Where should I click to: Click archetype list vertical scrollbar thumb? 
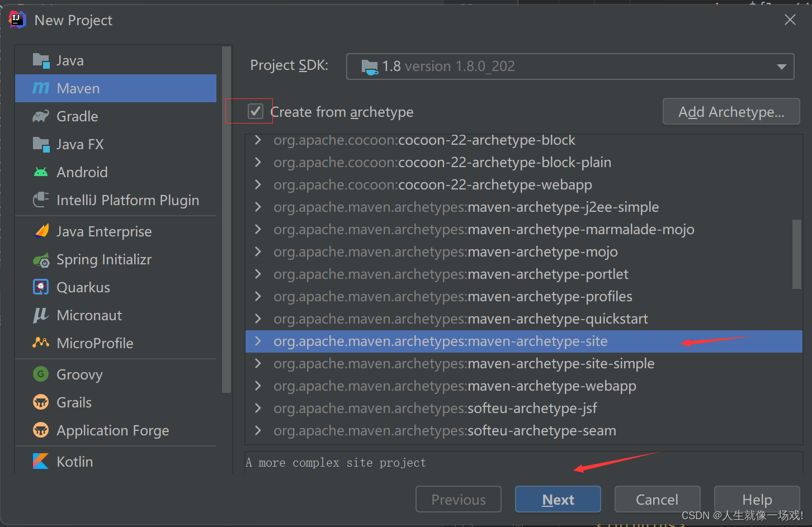click(797, 254)
